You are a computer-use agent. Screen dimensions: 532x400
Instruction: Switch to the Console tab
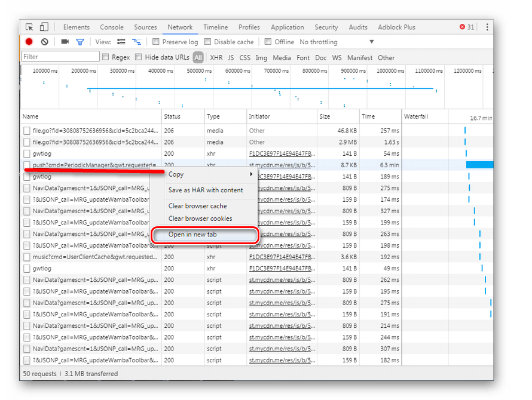(112, 27)
